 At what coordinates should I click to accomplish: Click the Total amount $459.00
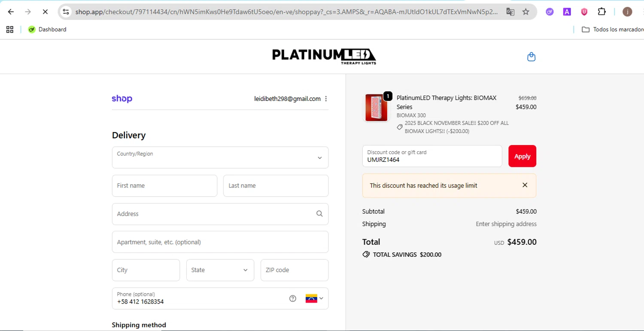tap(522, 242)
